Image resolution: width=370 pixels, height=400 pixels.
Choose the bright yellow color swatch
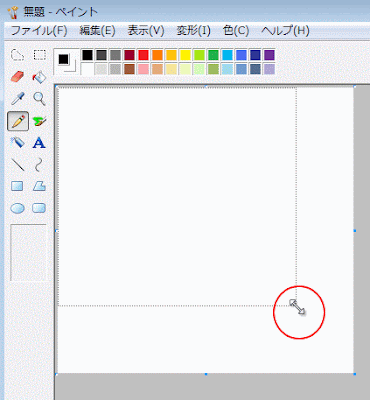coord(185,55)
